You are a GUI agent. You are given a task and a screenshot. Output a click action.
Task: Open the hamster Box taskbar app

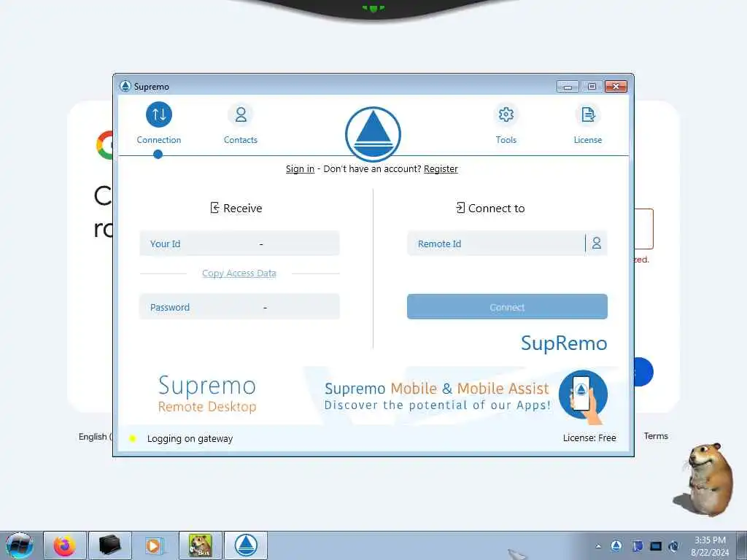tap(200, 545)
